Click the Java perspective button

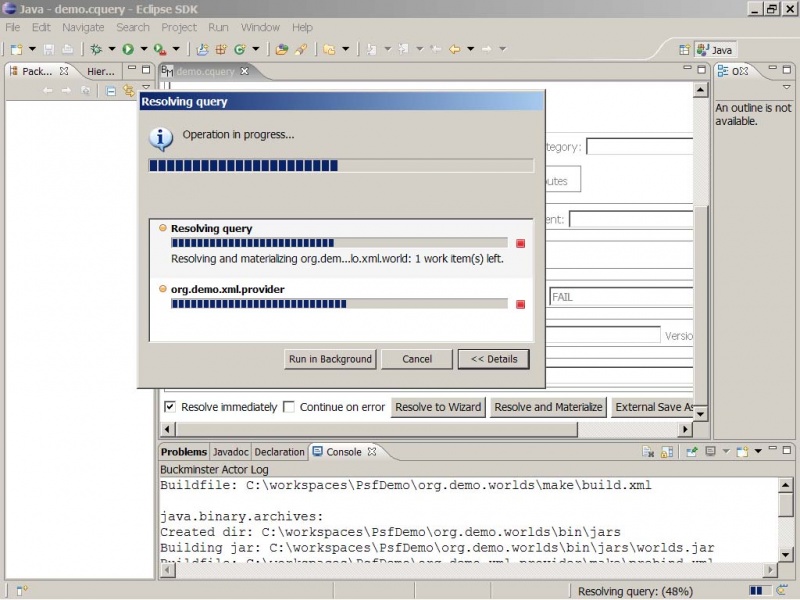click(x=716, y=49)
